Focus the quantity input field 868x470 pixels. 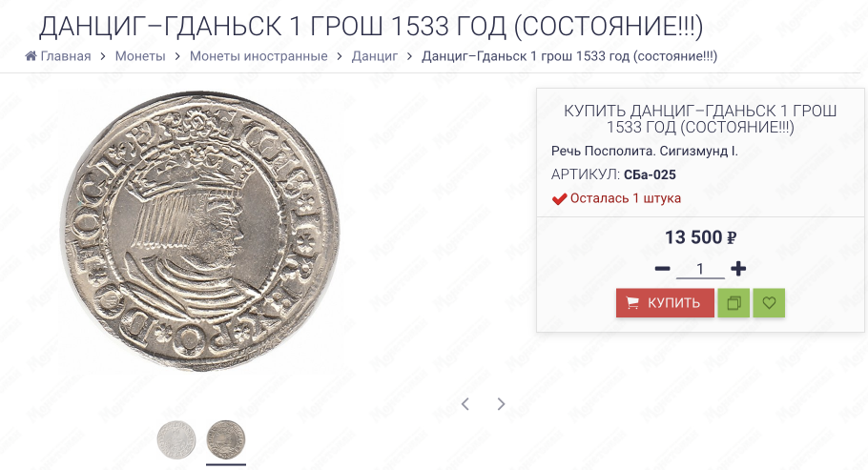coord(700,269)
